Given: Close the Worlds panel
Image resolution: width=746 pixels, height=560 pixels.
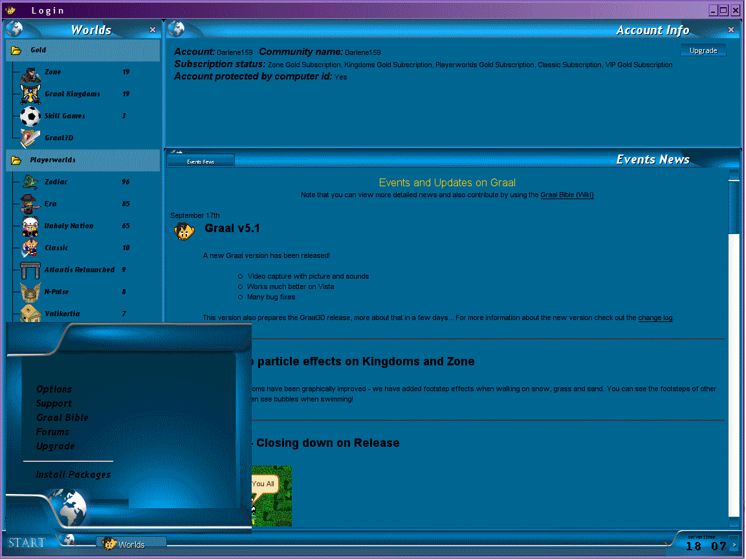Looking at the screenshot, I should [153, 30].
